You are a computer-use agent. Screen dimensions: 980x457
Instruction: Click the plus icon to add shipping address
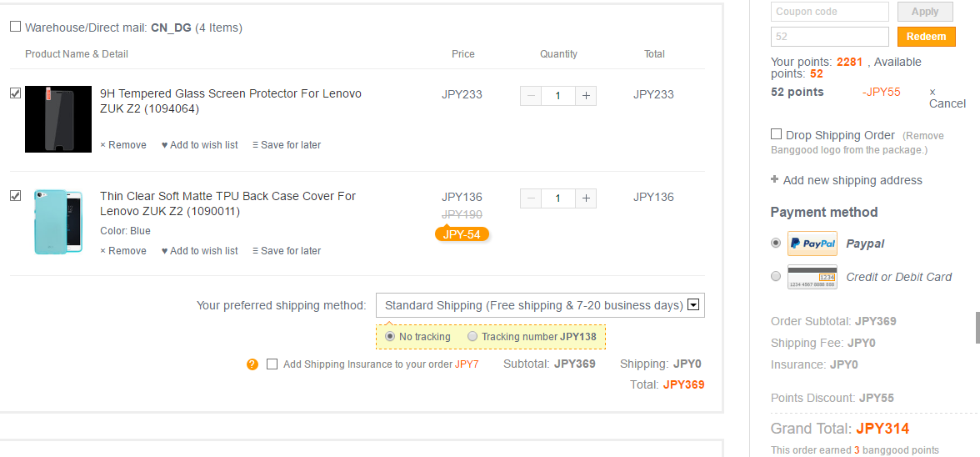(x=775, y=179)
